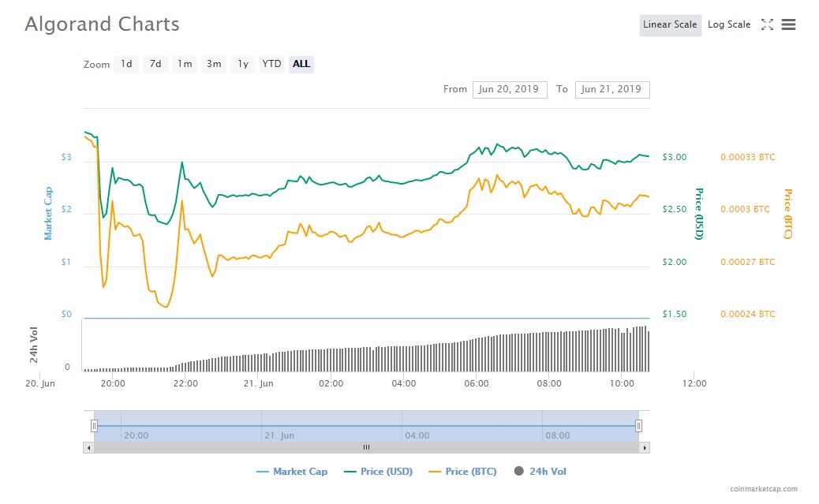Viewport: 819px width, 504px height.
Task: Click the Price (BTC) axis title
Action: tap(788, 214)
